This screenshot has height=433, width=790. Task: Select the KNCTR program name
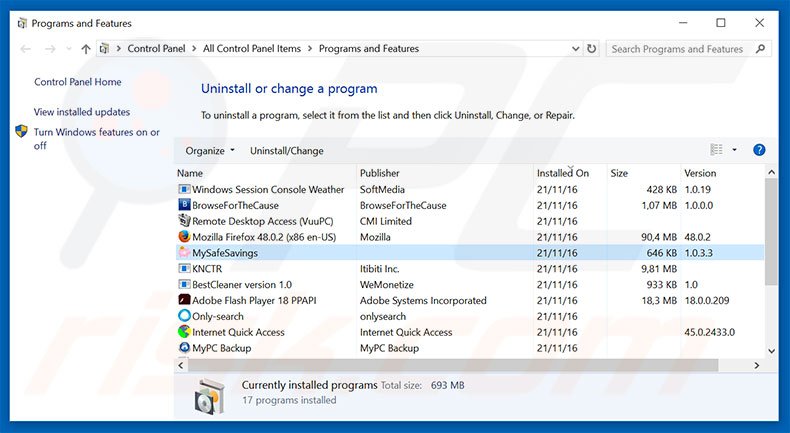pyautogui.click(x=207, y=269)
